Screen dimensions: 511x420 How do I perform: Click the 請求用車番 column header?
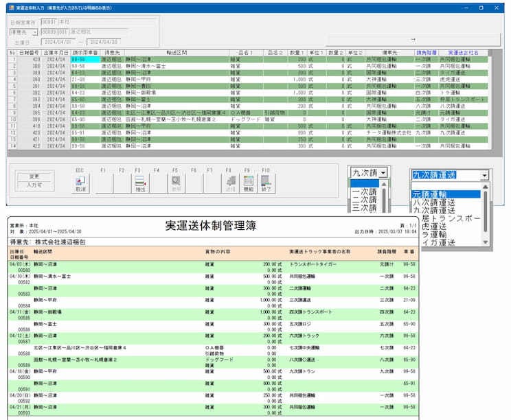tap(85, 53)
